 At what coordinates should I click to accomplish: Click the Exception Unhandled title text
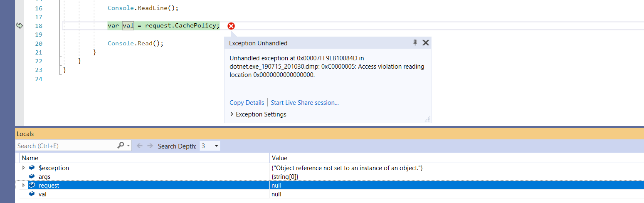tap(258, 43)
